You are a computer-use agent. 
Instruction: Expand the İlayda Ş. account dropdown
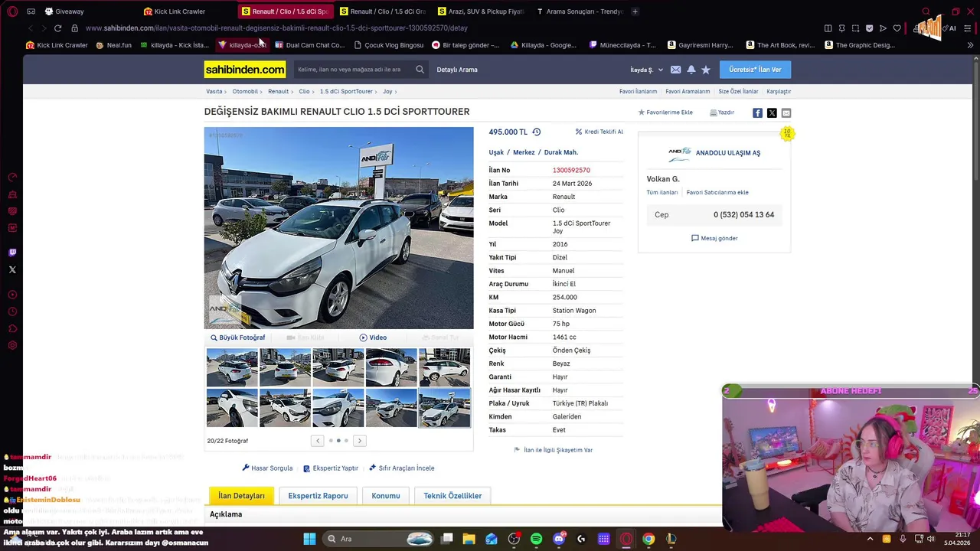(646, 70)
